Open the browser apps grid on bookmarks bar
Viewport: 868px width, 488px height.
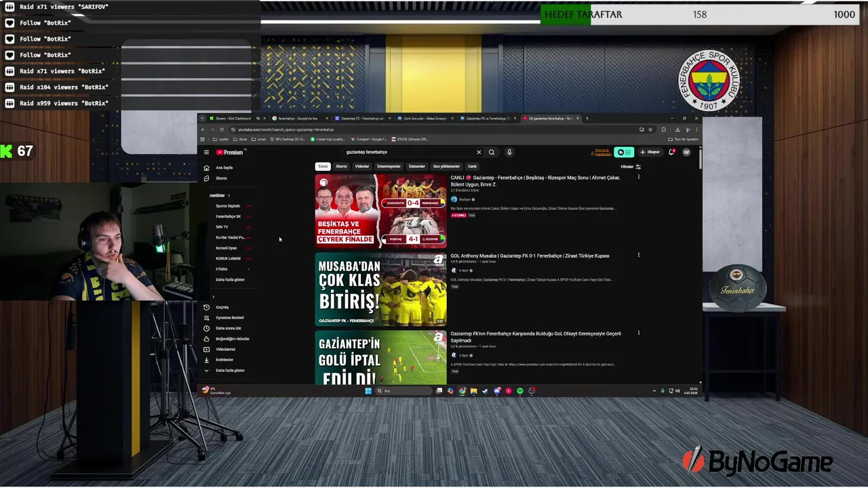(x=202, y=139)
